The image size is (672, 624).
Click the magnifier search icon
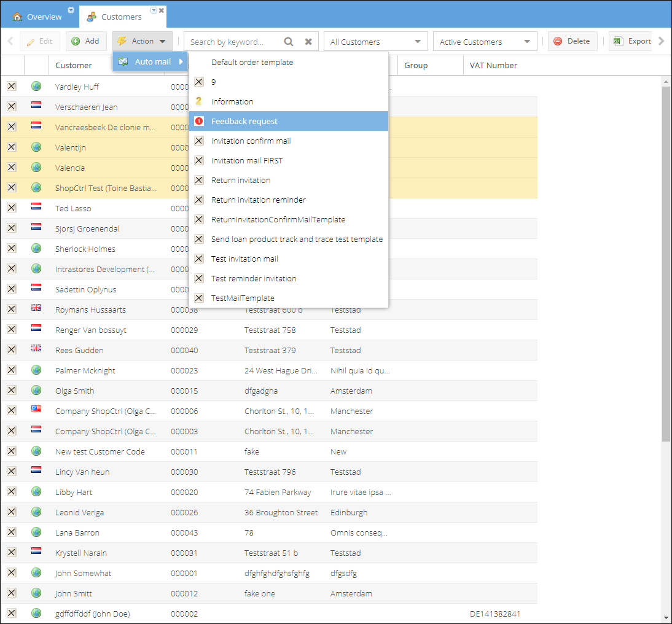(x=289, y=42)
